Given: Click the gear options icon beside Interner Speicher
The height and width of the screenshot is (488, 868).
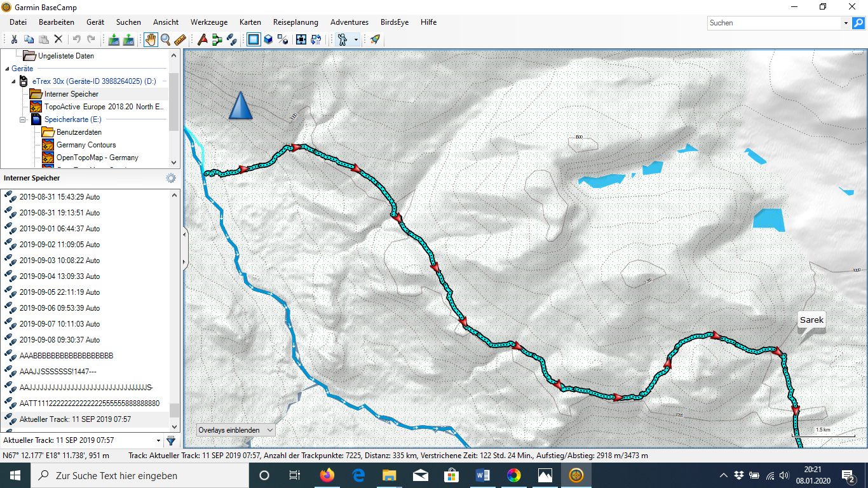Looking at the screenshot, I should [x=170, y=178].
